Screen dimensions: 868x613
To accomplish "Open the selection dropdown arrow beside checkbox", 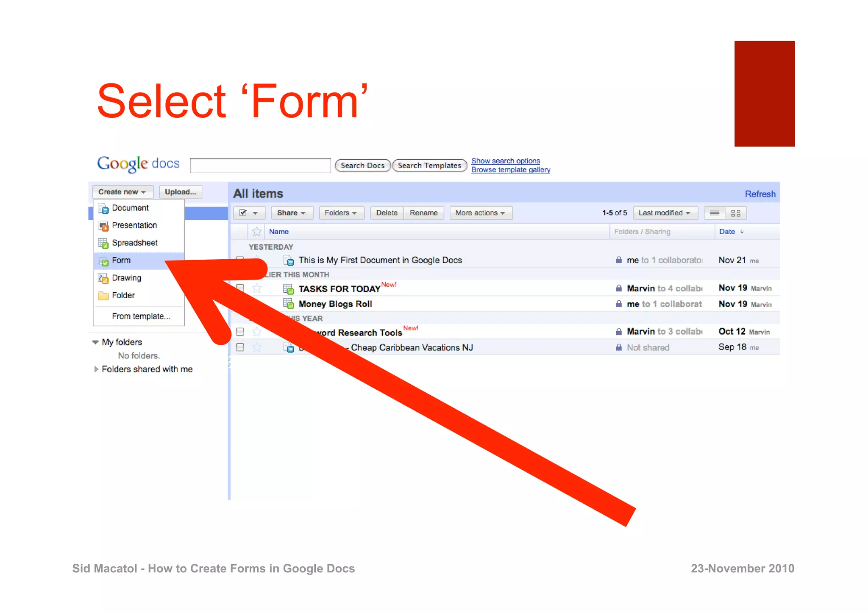I will 255,213.
